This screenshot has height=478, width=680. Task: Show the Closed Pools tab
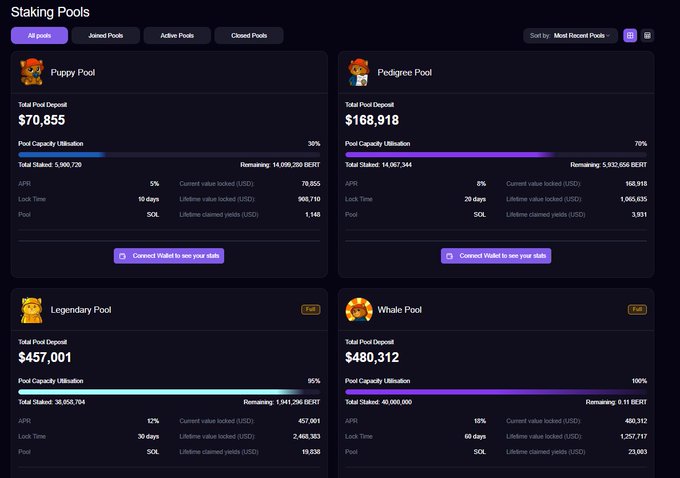click(249, 36)
